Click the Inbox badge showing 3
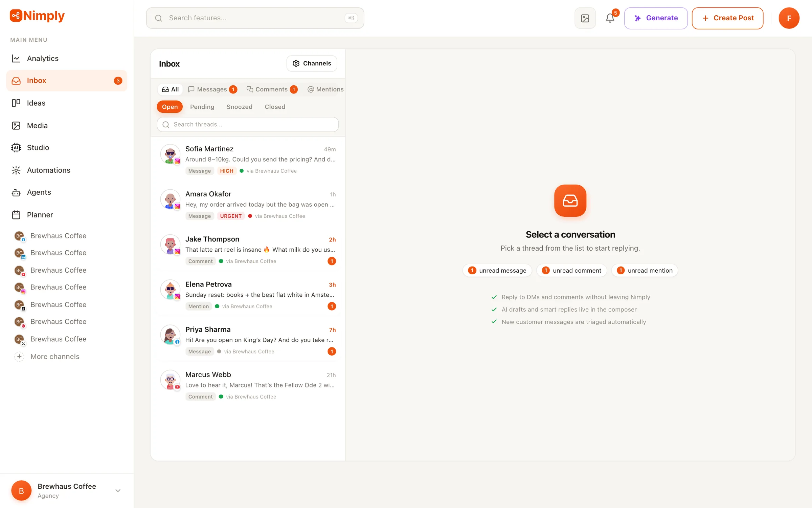The image size is (812, 508). 118,81
